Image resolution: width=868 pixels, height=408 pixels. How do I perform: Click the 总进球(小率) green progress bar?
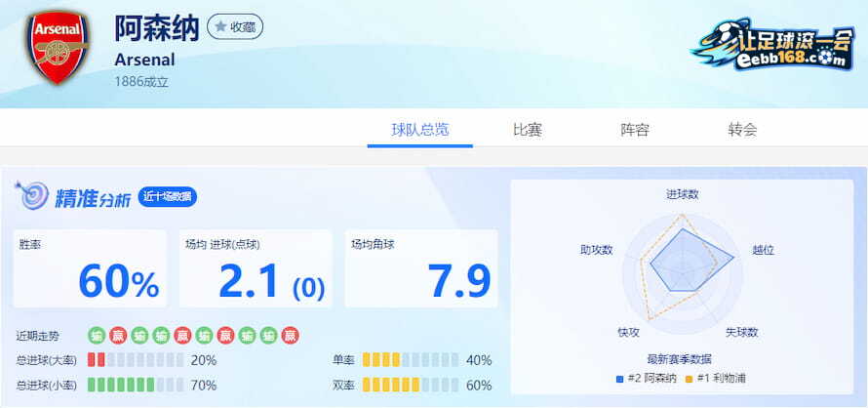click(136, 385)
